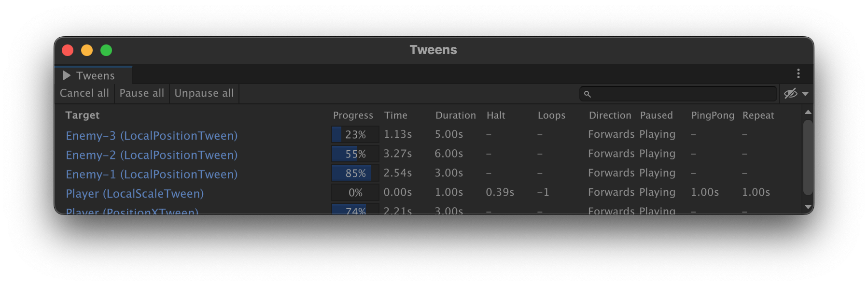Select Enemy-2 (LocalPositionTween) entry

tap(152, 155)
